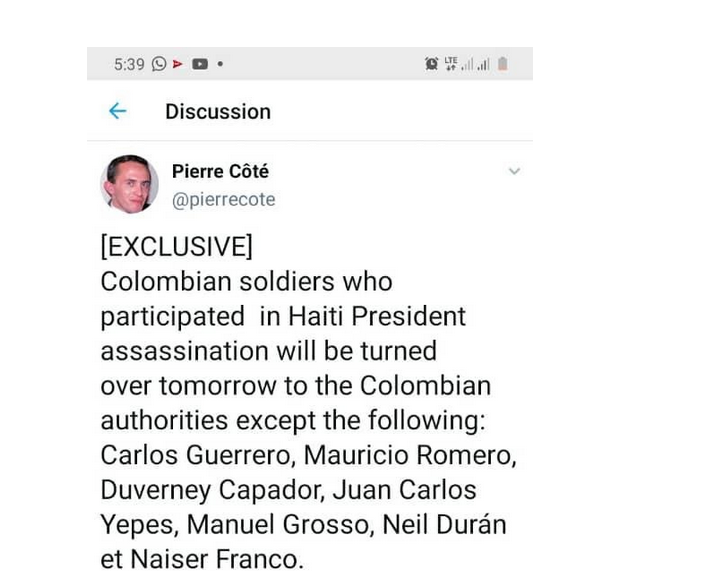Tap the YouTube notification icon
Image resolution: width=723 pixels, height=571 pixels.
click(x=199, y=64)
